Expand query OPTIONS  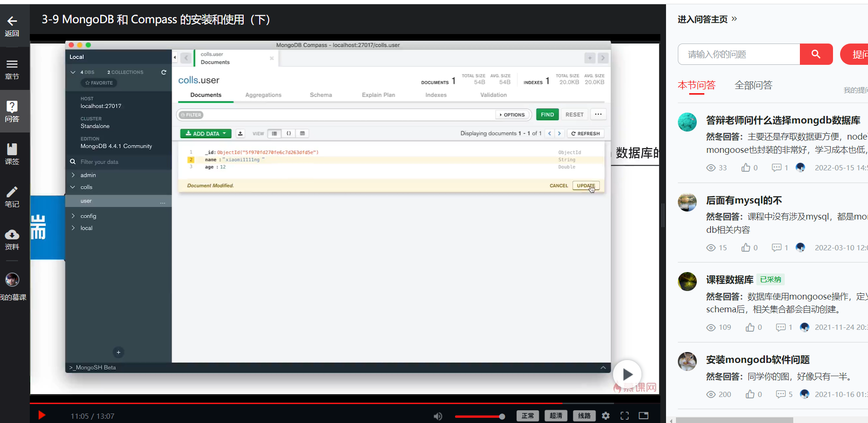pos(512,115)
